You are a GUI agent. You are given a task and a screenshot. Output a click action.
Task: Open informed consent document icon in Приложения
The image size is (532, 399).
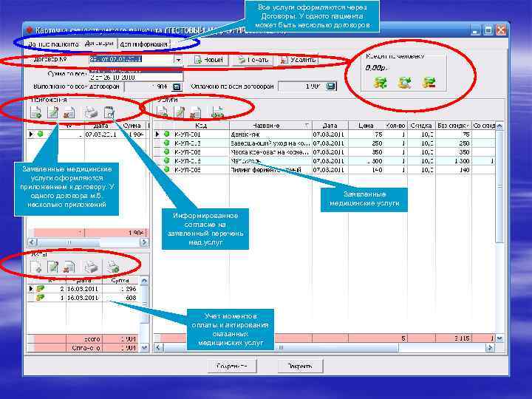pyautogui.click(x=109, y=112)
